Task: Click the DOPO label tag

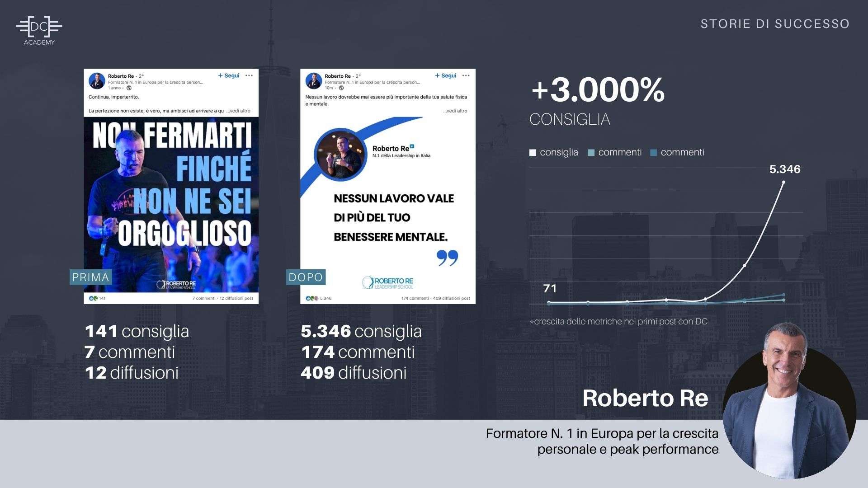Action: [x=306, y=277]
